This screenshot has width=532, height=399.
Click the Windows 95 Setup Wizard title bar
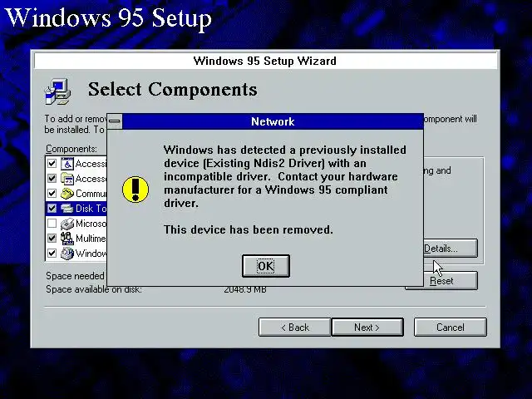(265, 61)
